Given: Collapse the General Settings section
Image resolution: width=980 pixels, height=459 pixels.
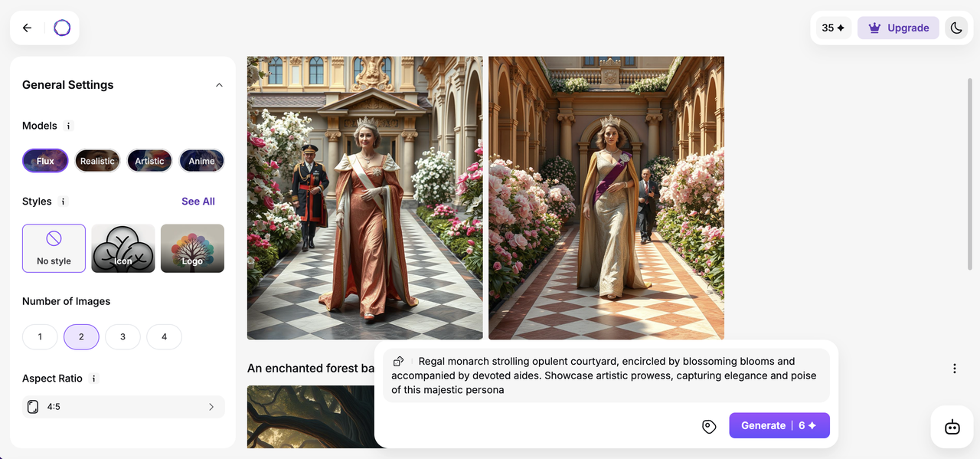Looking at the screenshot, I should coord(219,85).
